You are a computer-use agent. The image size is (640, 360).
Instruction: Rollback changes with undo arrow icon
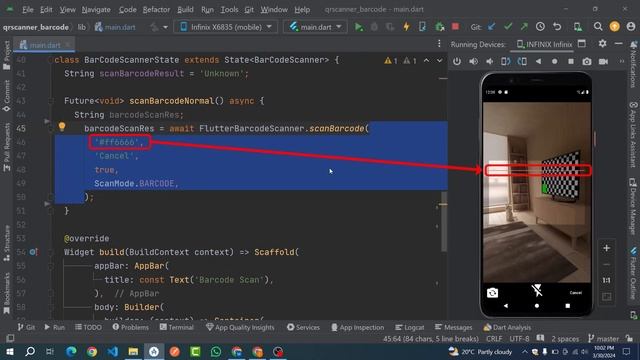(557, 27)
